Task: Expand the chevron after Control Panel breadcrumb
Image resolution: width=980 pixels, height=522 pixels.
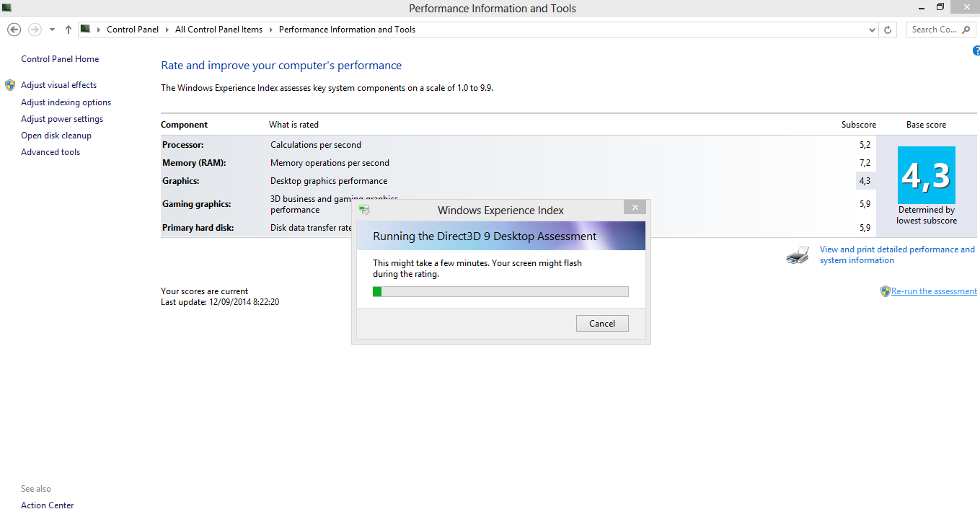Action: click(x=167, y=30)
